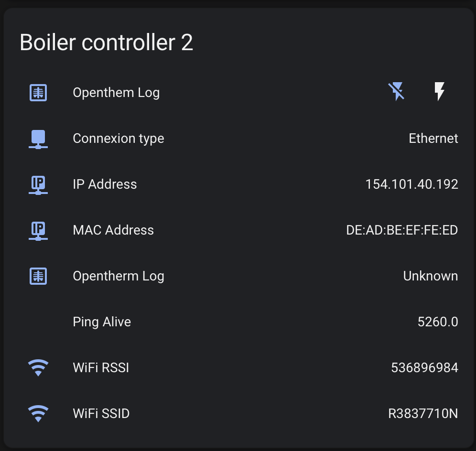This screenshot has height=451, width=476.
Task: Click the Ping Alive value 5260.0
Action: [x=437, y=322]
